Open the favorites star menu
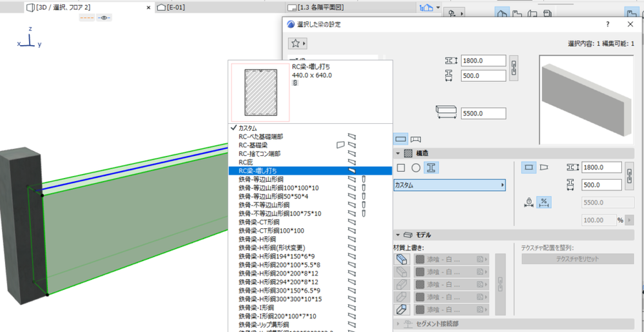The width and height of the screenshot is (644, 332). (x=298, y=43)
